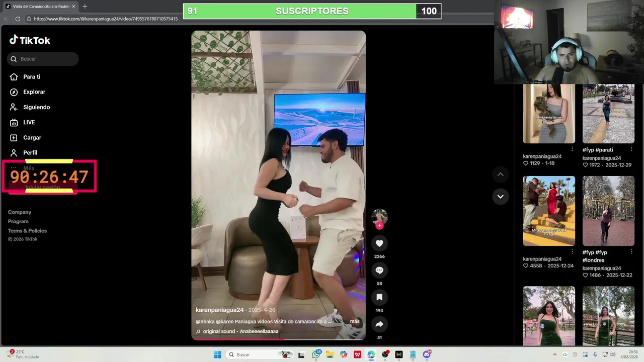
Task: Expand the caption with 'más'
Action: coord(355,321)
